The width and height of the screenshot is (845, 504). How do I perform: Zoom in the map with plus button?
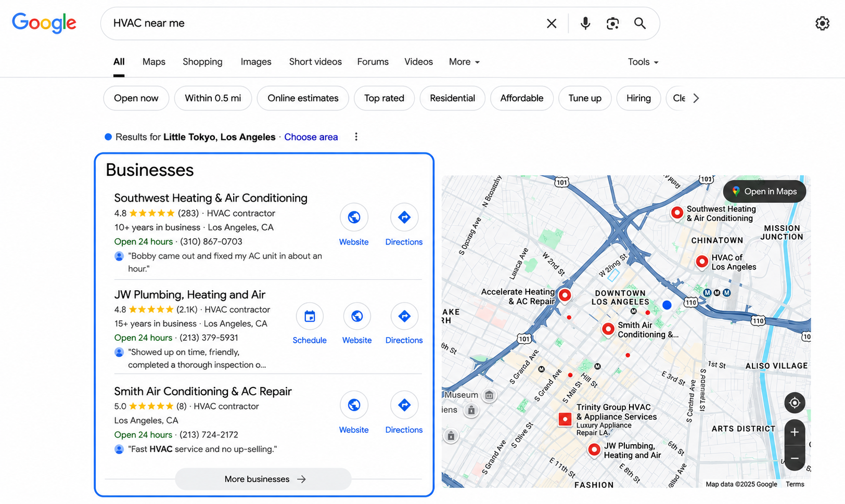pos(795,432)
